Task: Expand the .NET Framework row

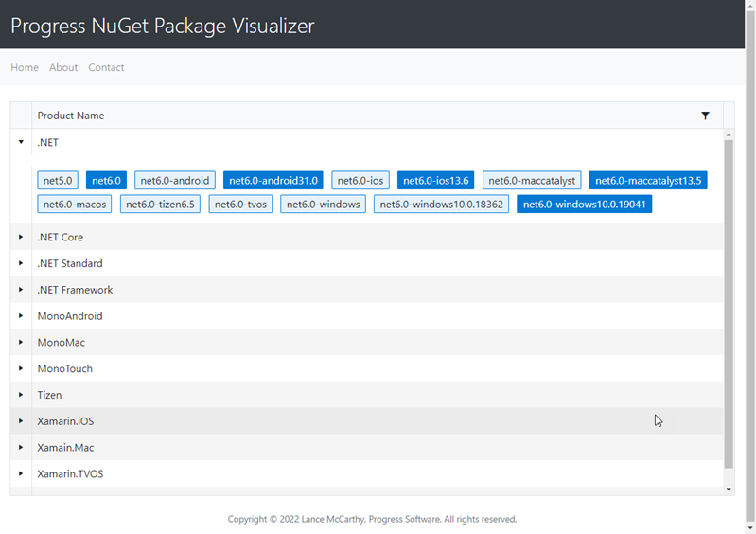Action: (x=21, y=290)
